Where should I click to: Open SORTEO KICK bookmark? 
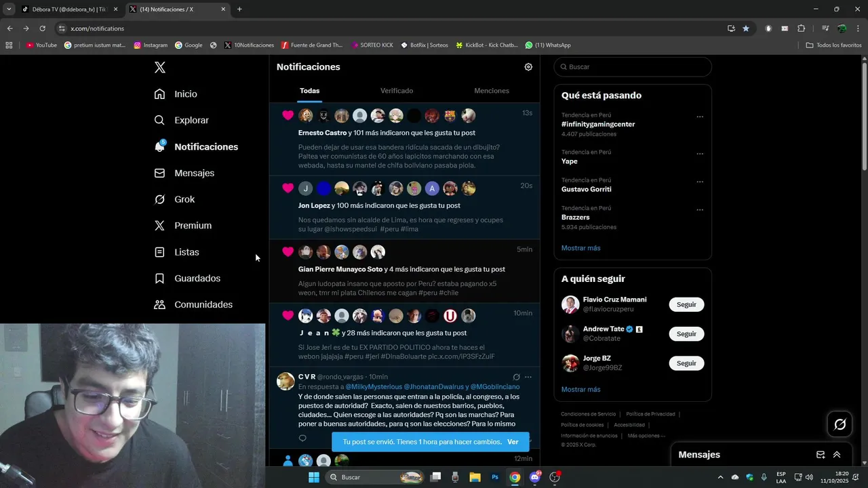[372, 45]
